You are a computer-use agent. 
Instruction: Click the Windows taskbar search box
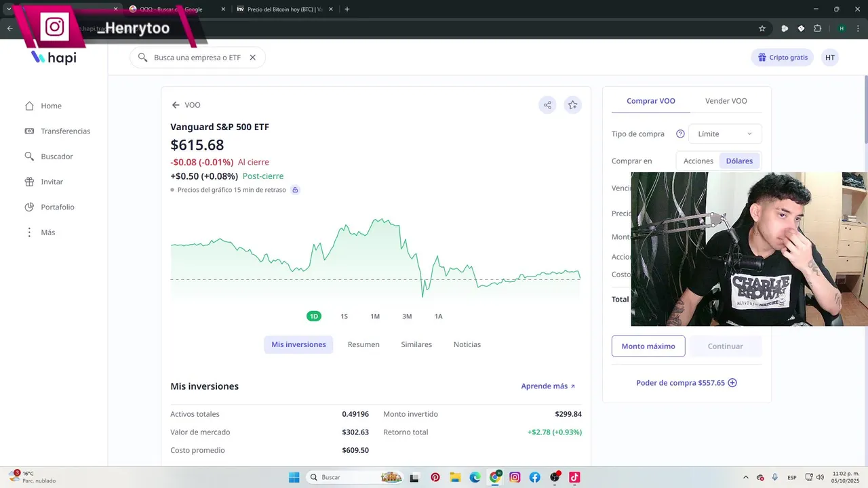coord(355,477)
